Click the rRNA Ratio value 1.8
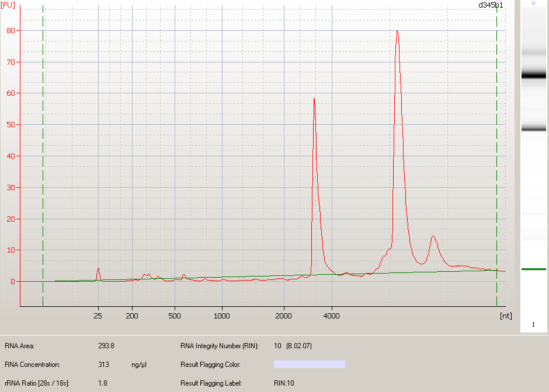Viewport: 549px width, 392px height. pos(103,383)
